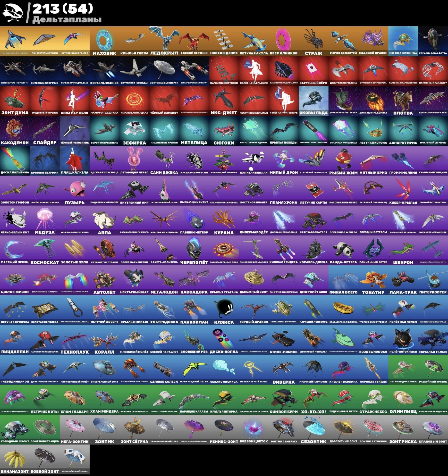Open the ПУЗЫРЬ pink bubble thumbnail

click(x=75, y=190)
